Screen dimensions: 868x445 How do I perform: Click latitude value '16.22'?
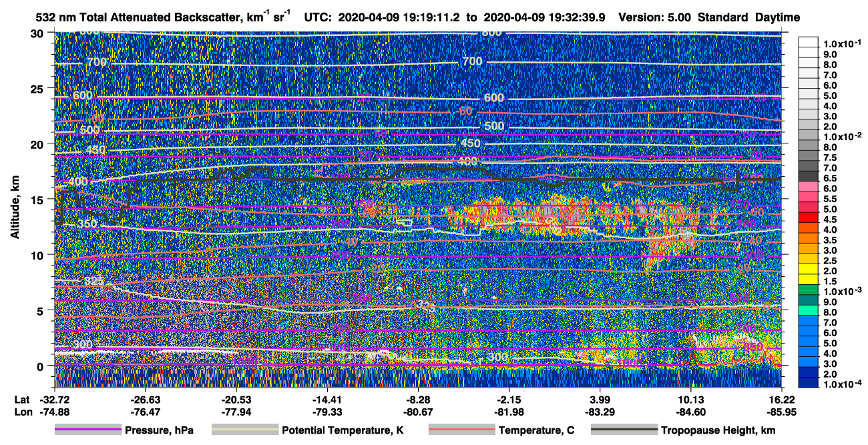click(x=783, y=400)
